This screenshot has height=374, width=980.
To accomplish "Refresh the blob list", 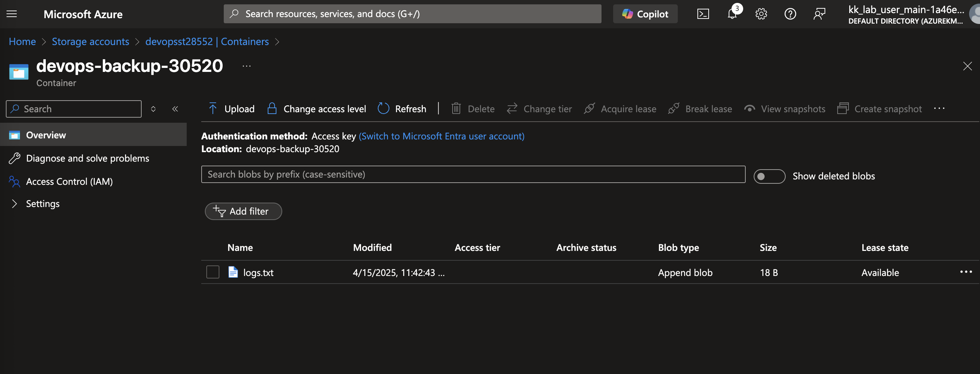I will 402,109.
